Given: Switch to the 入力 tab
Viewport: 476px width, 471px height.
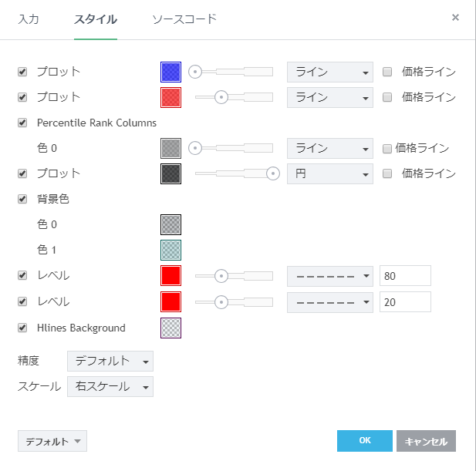Looking at the screenshot, I should pyautogui.click(x=29, y=19).
